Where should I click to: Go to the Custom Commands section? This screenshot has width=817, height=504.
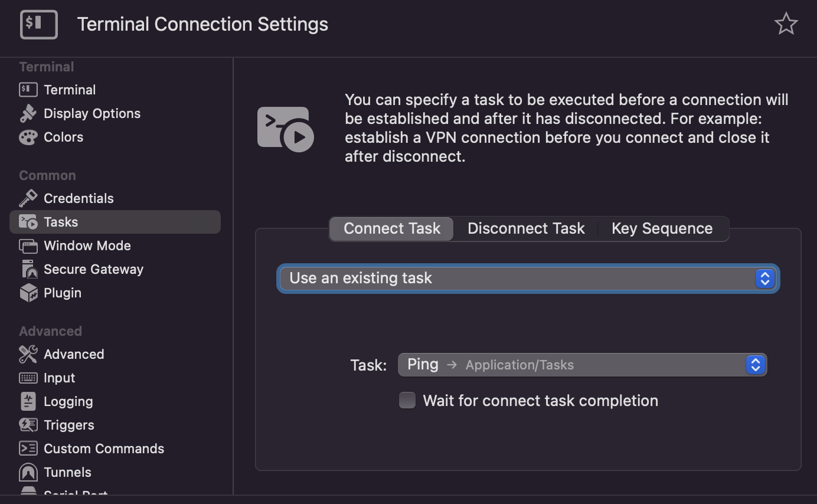tap(103, 449)
